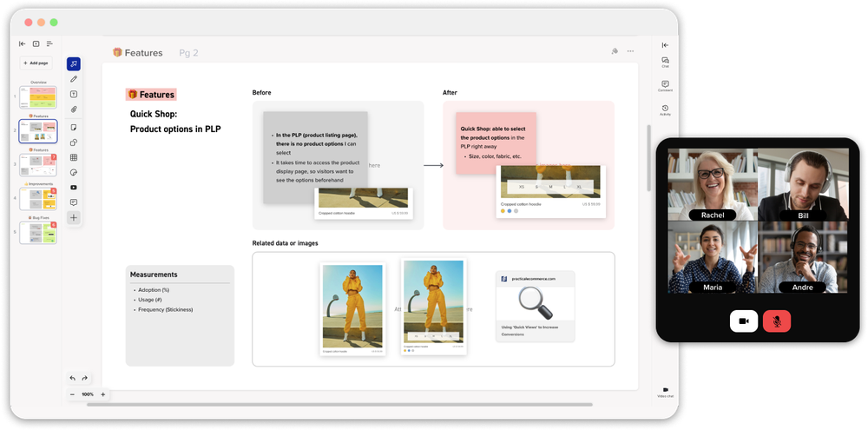Screen dimensions: 868x430
Task: Click the 100% zoom level
Action: [88, 394]
